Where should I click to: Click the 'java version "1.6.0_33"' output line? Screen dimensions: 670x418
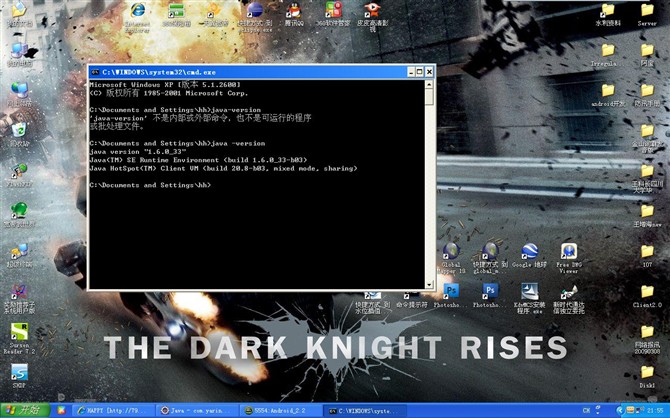(138, 152)
